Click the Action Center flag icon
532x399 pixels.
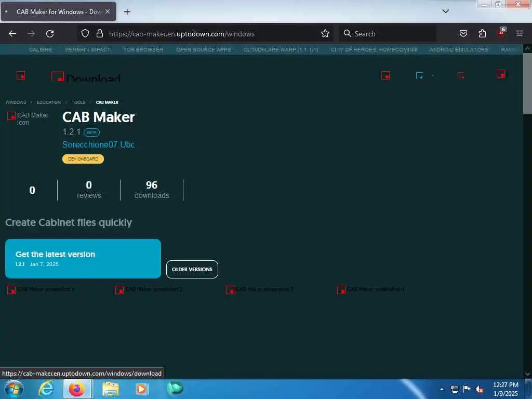pyautogui.click(x=467, y=389)
